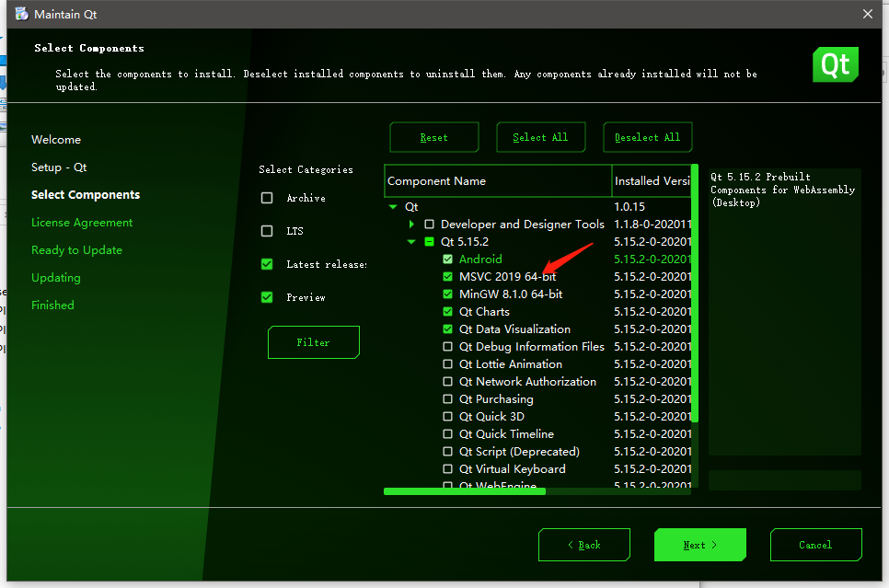Screen dimensions: 889x588
Task: Uncheck the Preview category checkbox
Action: coord(267,297)
